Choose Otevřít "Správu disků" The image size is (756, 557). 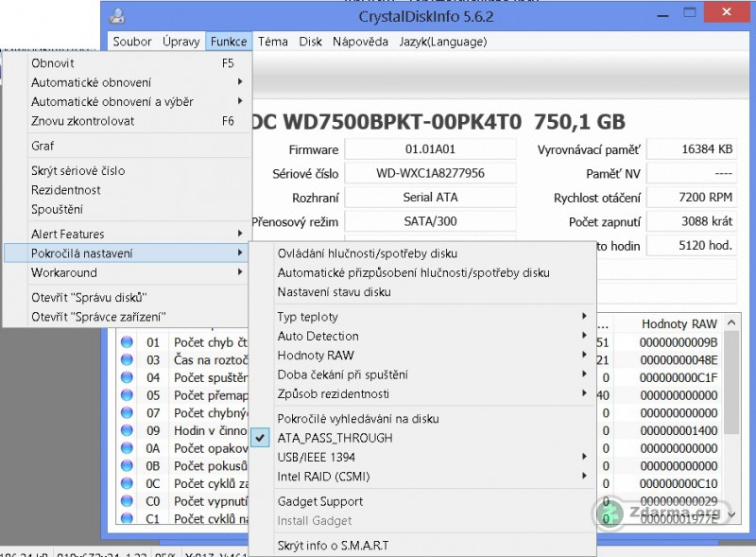pyautogui.click(x=128, y=297)
